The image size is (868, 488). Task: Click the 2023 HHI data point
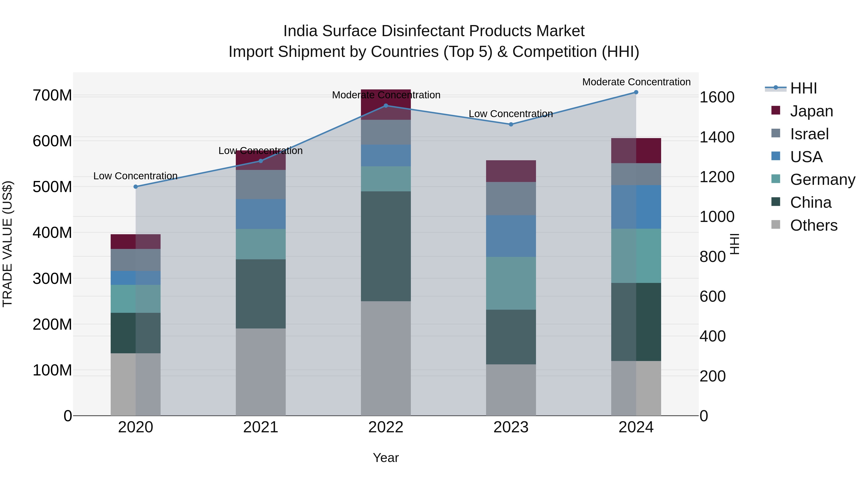(511, 124)
